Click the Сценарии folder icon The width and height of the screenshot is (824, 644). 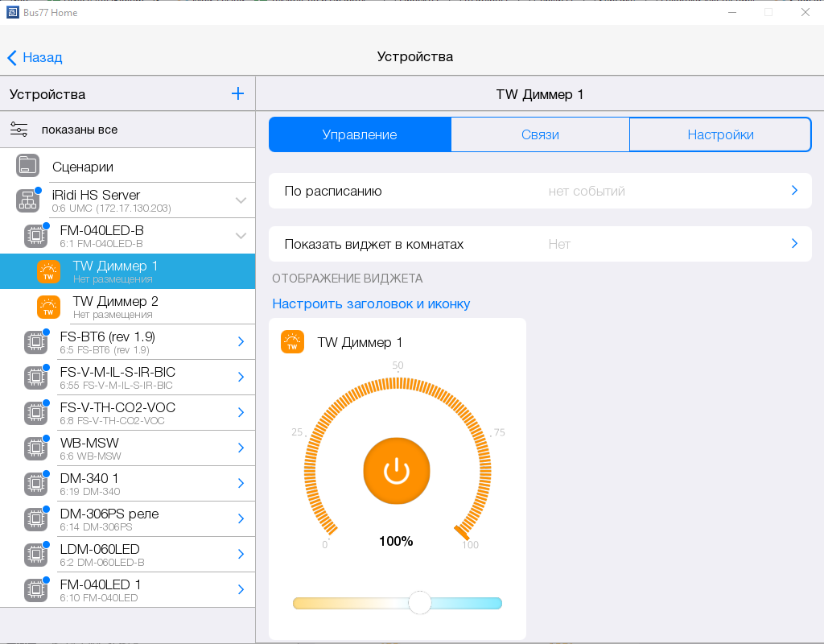(x=27, y=166)
